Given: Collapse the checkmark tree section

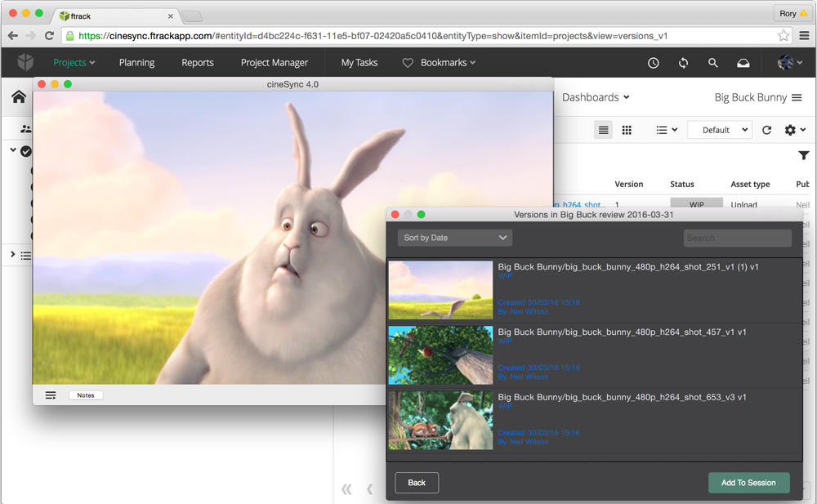Looking at the screenshot, I should pos(12,150).
